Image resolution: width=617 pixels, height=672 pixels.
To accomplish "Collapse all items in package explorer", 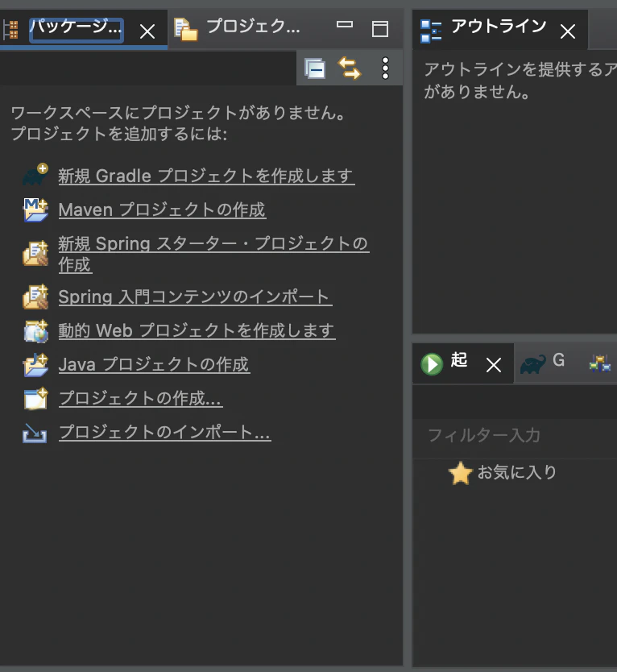I will 315,68.
